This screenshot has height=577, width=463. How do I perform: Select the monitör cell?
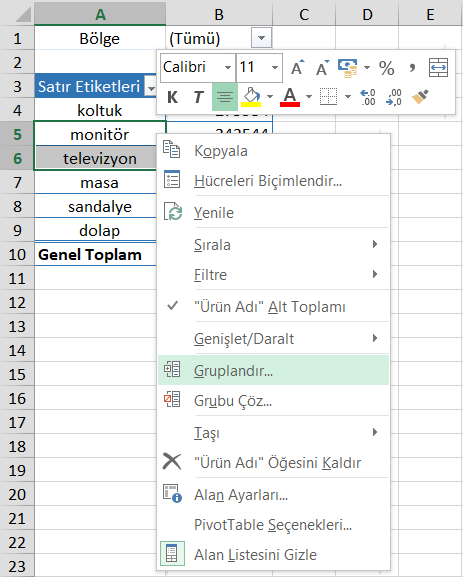pos(100,134)
